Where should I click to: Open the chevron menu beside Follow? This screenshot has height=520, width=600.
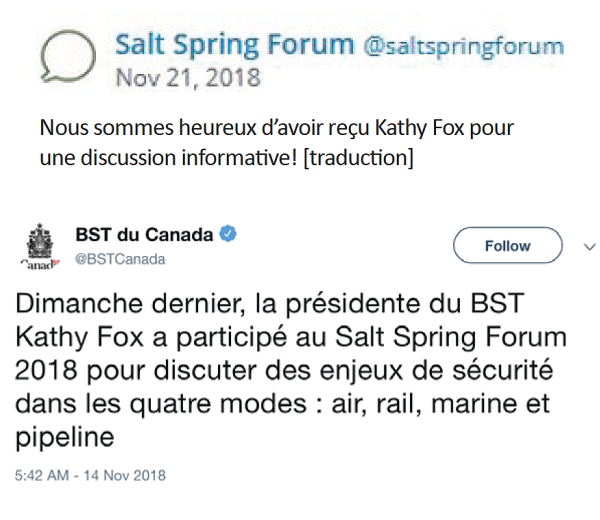pyautogui.click(x=588, y=245)
